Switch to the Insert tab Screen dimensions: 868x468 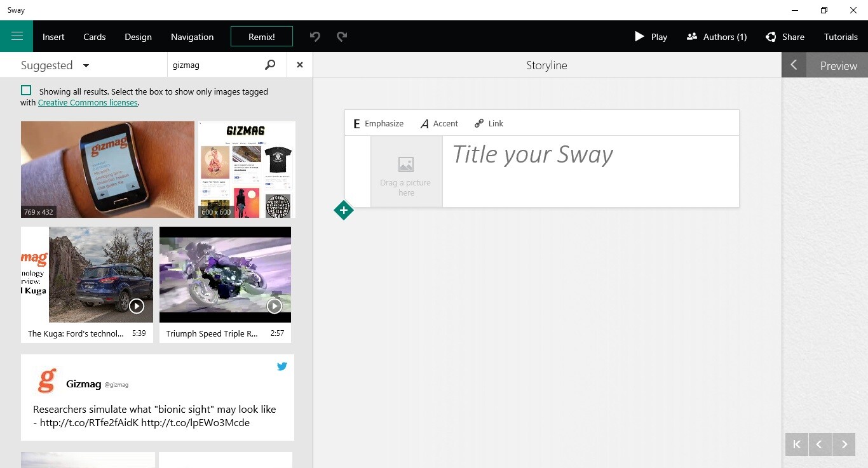tap(53, 36)
